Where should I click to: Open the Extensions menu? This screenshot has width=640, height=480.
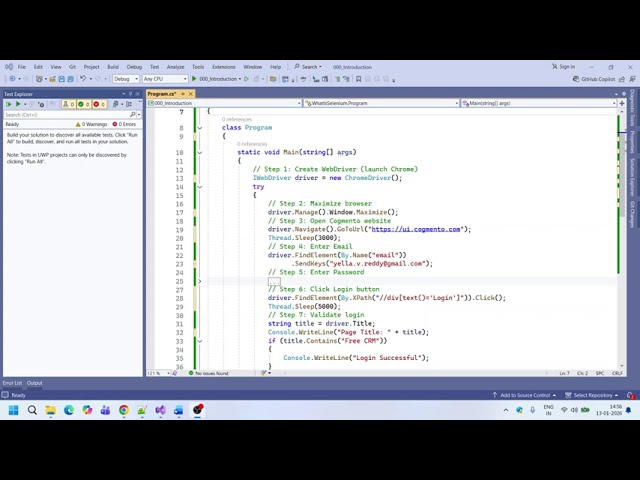223,67
